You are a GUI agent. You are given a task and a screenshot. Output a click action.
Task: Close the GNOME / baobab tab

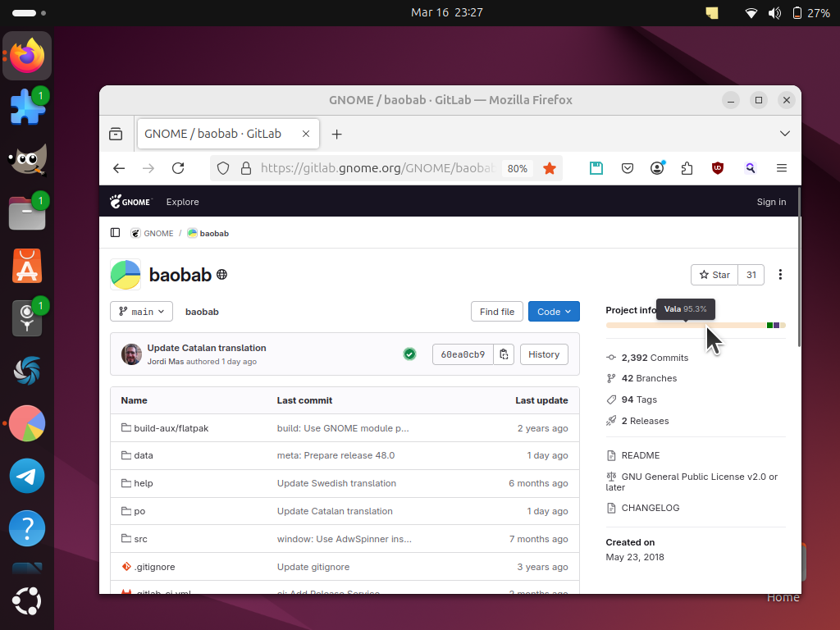[x=306, y=134]
